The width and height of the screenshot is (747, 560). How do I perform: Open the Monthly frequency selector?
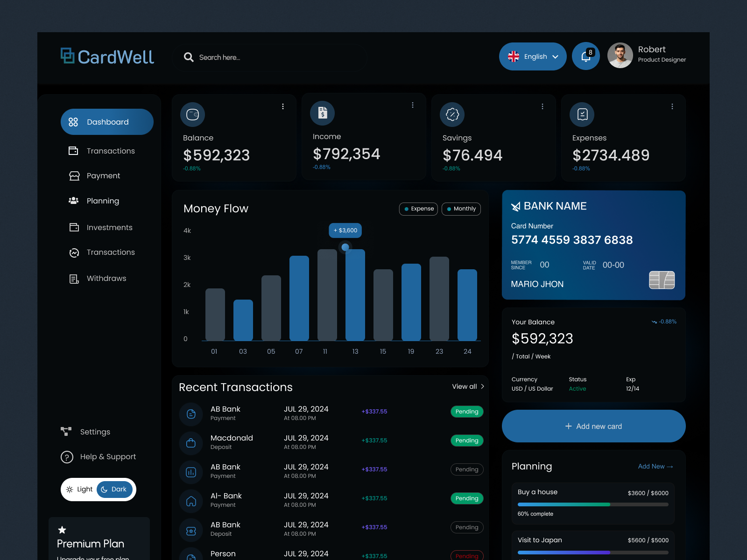[461, 209]
